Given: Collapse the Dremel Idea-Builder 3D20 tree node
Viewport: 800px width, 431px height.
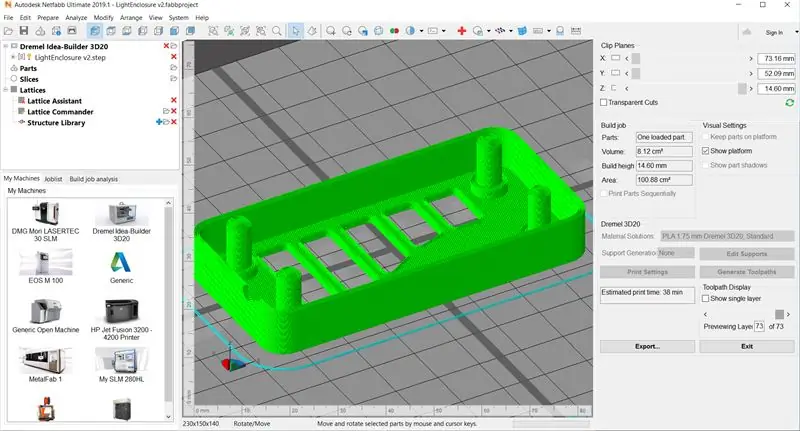Looking at the screenshot, I should tap(6, 46).
